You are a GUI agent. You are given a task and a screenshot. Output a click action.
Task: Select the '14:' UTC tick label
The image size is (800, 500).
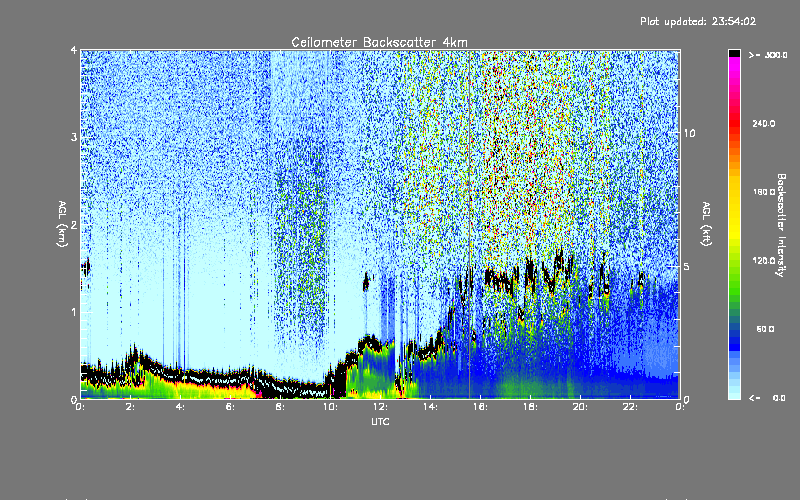tap(430, 407)
